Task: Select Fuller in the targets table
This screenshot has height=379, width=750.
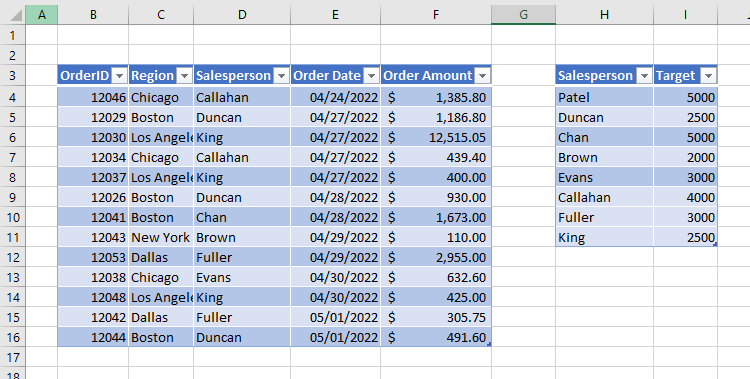Action: click(x=605, y=217)
